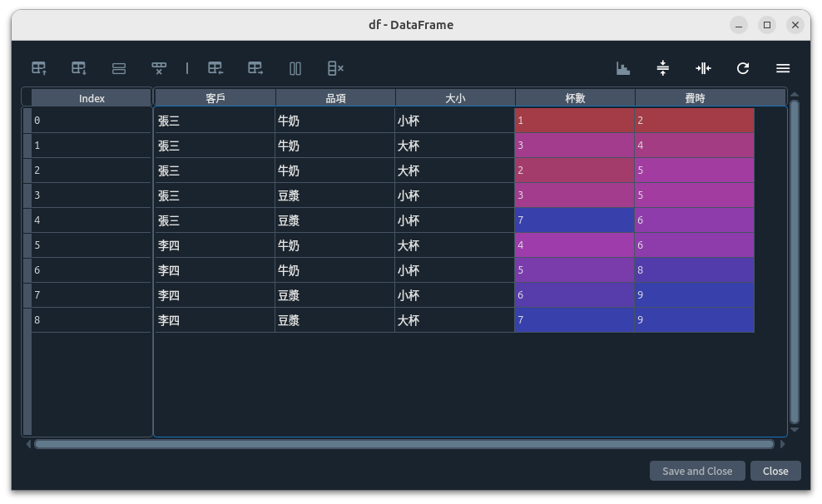Select index row 2
Screen dimensions: 822x504
point(92,170)
